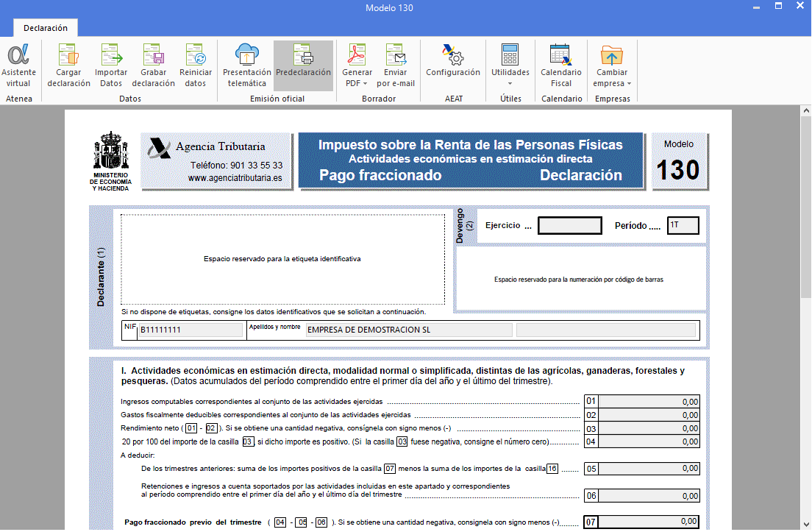Image resolution: width=812 pixels, height=532 pixels.
Task: Click the 'Pago fraccionado previo del trimestre' text
Action: (x=193, y=522)
